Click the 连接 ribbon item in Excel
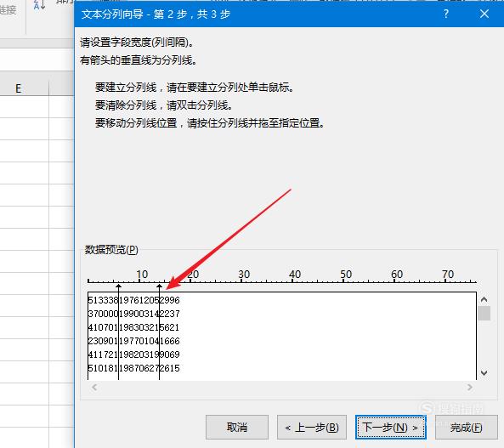This screenshot has height=448, width=504. pyautogui.click(x=8, y=10)
